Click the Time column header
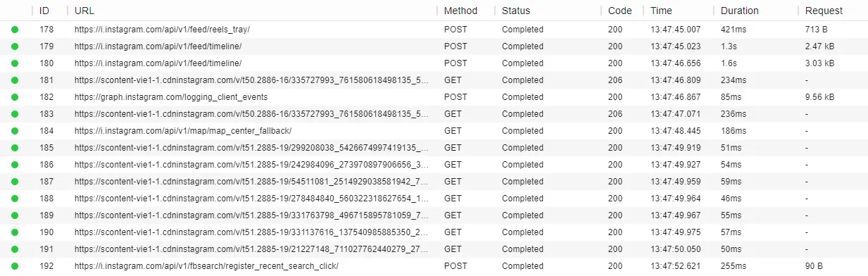This screenshot has width=868, height=276. pos(661,11)
